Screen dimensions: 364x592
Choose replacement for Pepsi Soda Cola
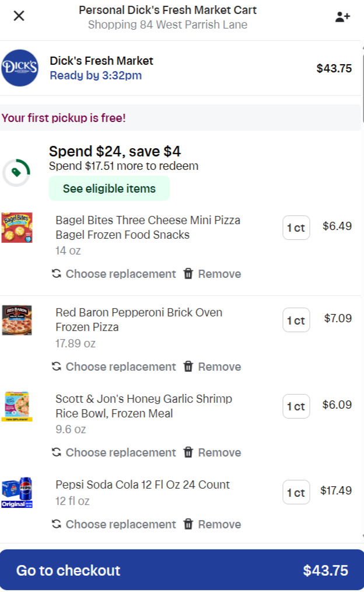point(120,524)
